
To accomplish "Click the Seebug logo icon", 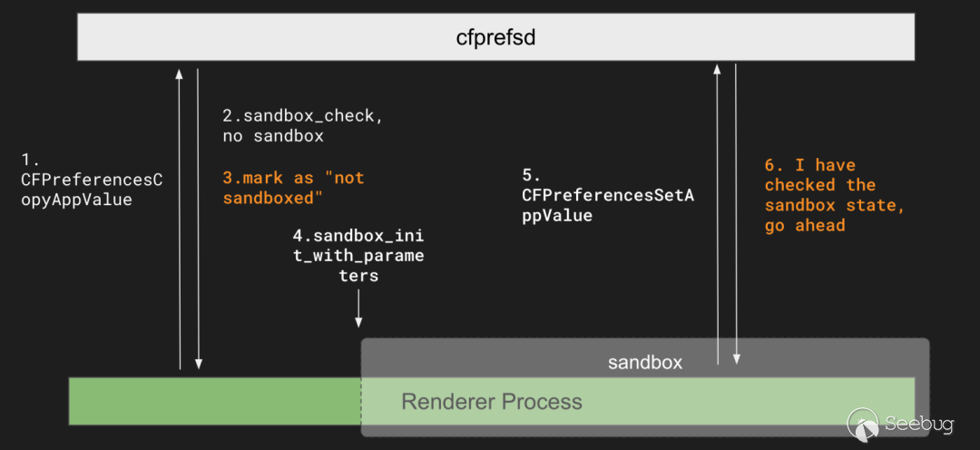I will click(865, 424).
